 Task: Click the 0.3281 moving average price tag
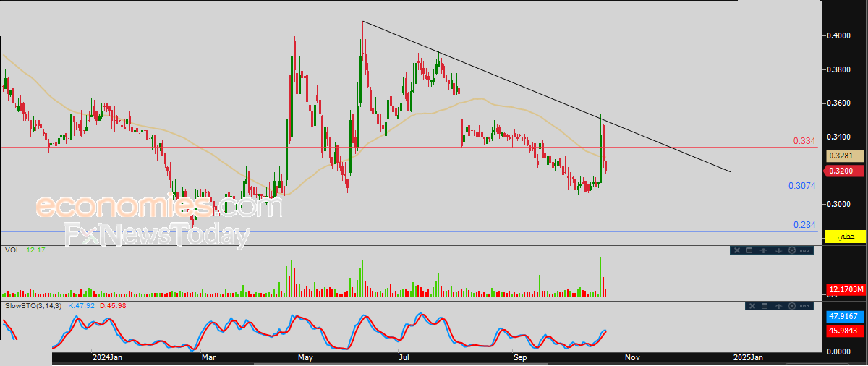click(x=845, y=156)
